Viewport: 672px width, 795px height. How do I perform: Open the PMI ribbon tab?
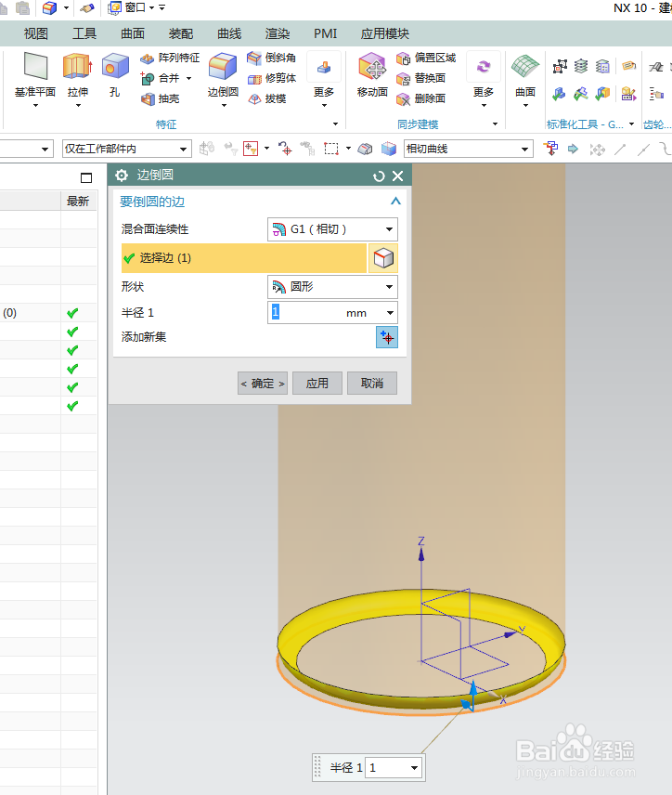click(325, 34)
